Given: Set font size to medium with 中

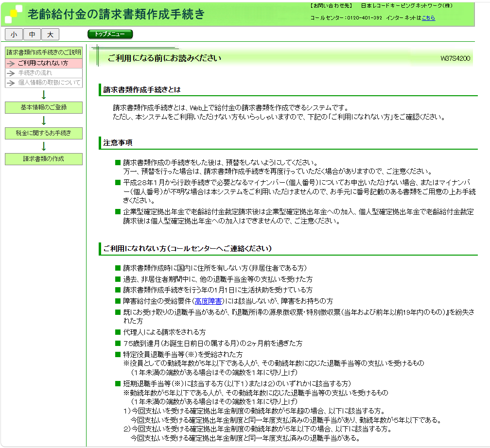Looking at the screenshot, I should [x=32, y=34].
